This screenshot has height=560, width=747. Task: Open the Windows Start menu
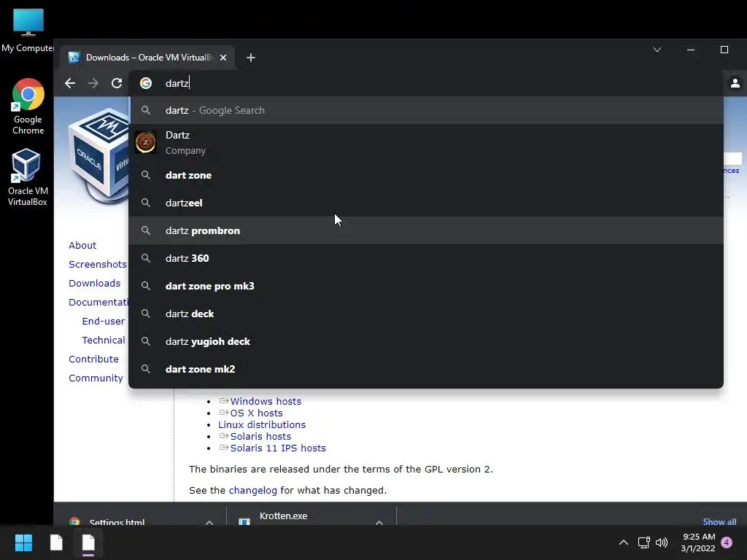[x=23, y=542]
